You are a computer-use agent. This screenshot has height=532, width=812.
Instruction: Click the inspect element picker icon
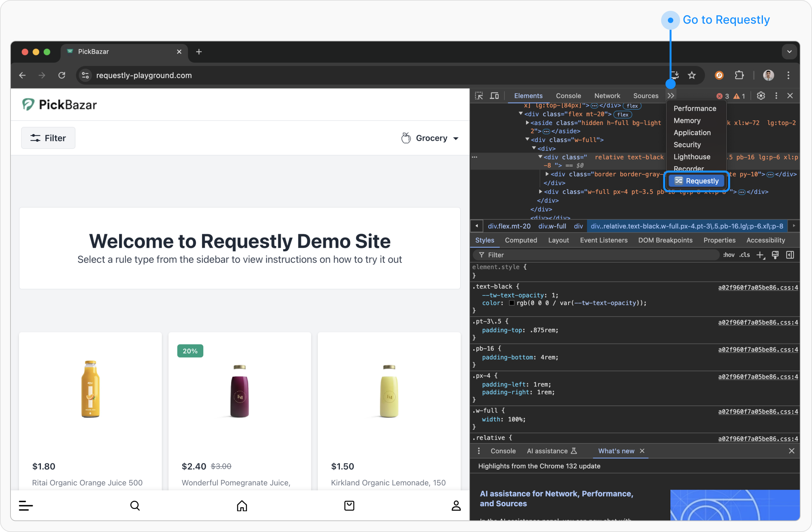coord(479,96)
